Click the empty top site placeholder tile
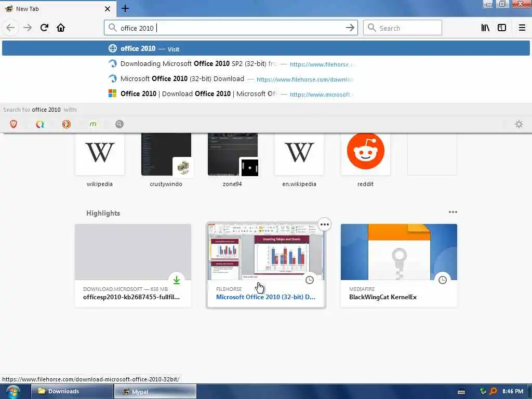 [432, 154]
